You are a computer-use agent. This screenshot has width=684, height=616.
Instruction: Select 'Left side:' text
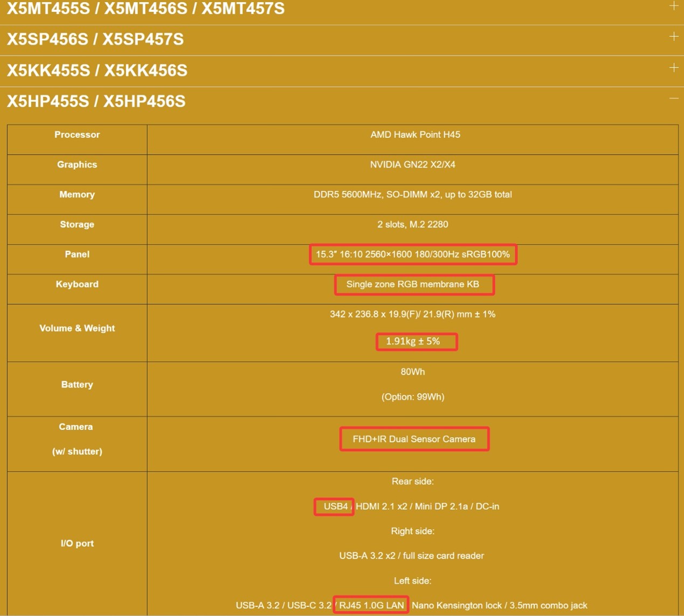tap(413, 581)
